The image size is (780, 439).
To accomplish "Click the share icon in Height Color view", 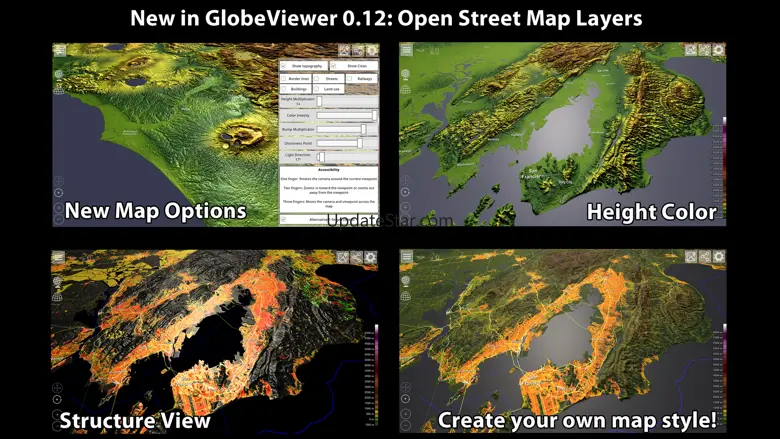I will [x=705, y=50].
